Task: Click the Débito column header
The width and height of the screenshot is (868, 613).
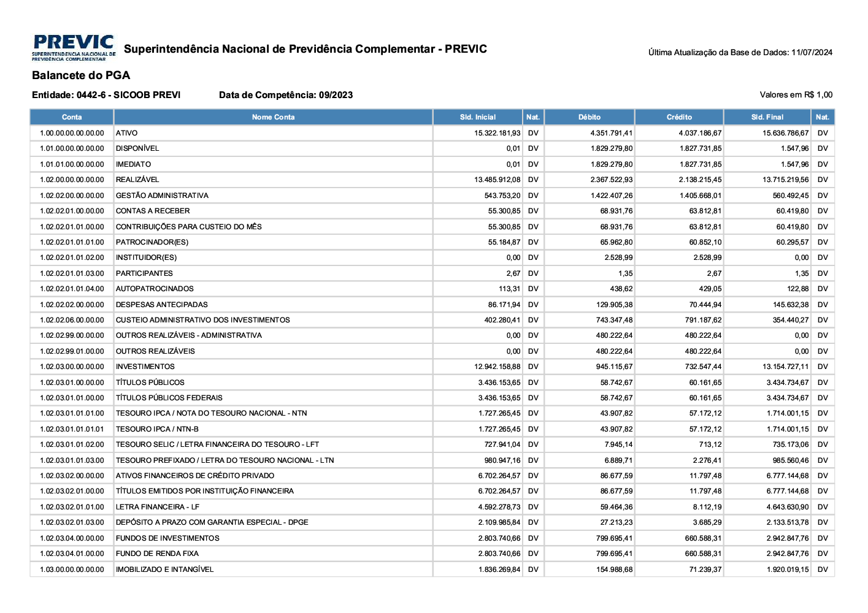Action: (x=589, y=117)
